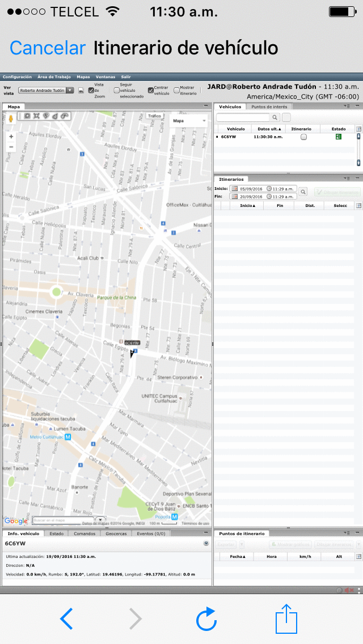
Task: Tap the Cancelar link
Action: click(x=48, y=48)
